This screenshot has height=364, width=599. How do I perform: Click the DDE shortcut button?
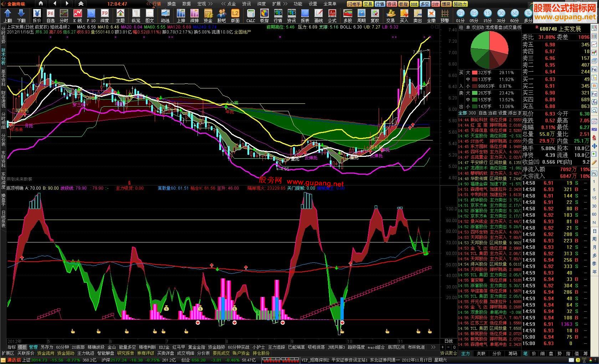pos(414,4)
